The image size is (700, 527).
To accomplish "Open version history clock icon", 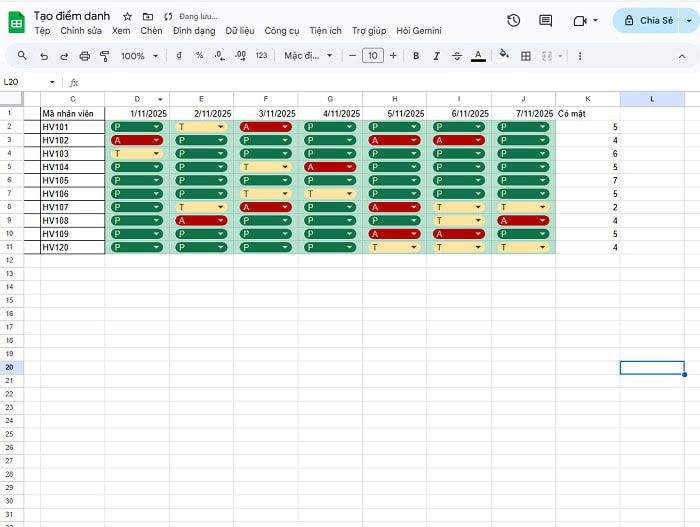I will [513, 21].
